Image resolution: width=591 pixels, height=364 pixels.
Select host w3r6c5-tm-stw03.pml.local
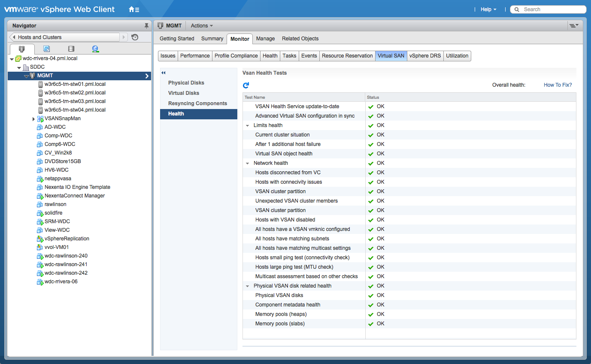75,101
